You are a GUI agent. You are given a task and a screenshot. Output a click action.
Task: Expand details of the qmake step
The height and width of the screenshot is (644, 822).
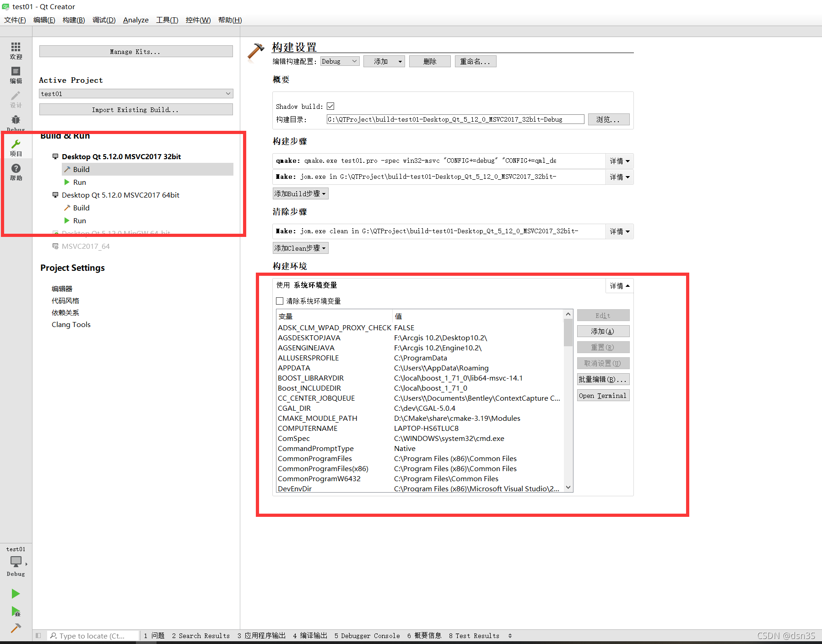619,161
